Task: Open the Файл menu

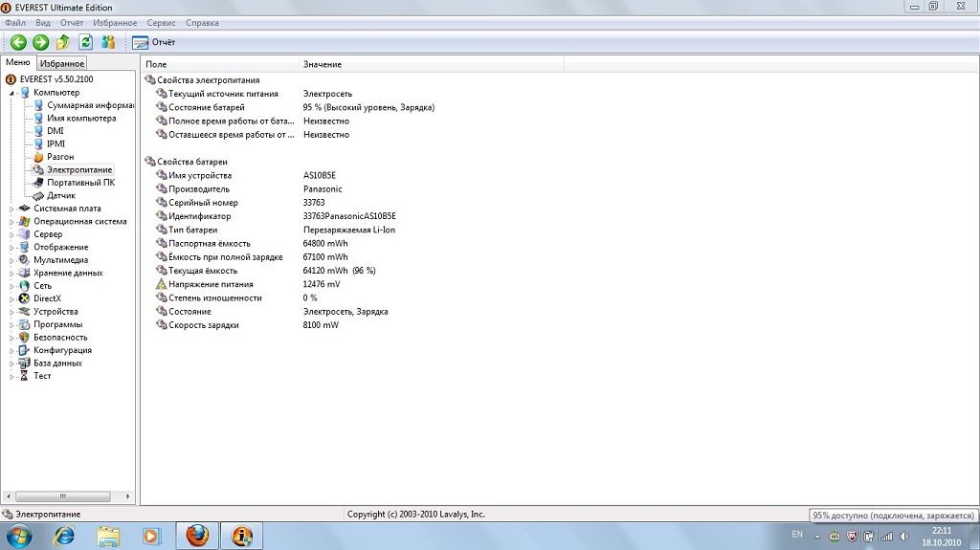Action: (15, 23)
